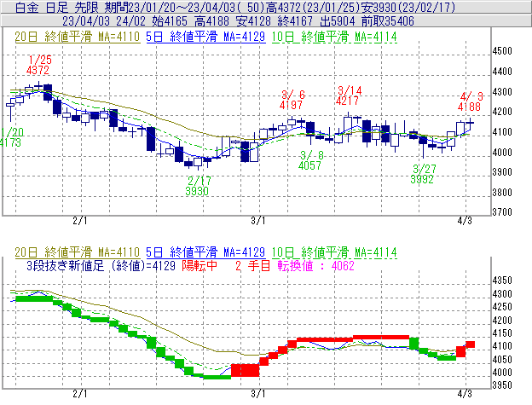Image resolution: width=532 pixels, height=405 pixels.
Task: Click the 2/1 date label under upper chart
Action: (80, 221)
